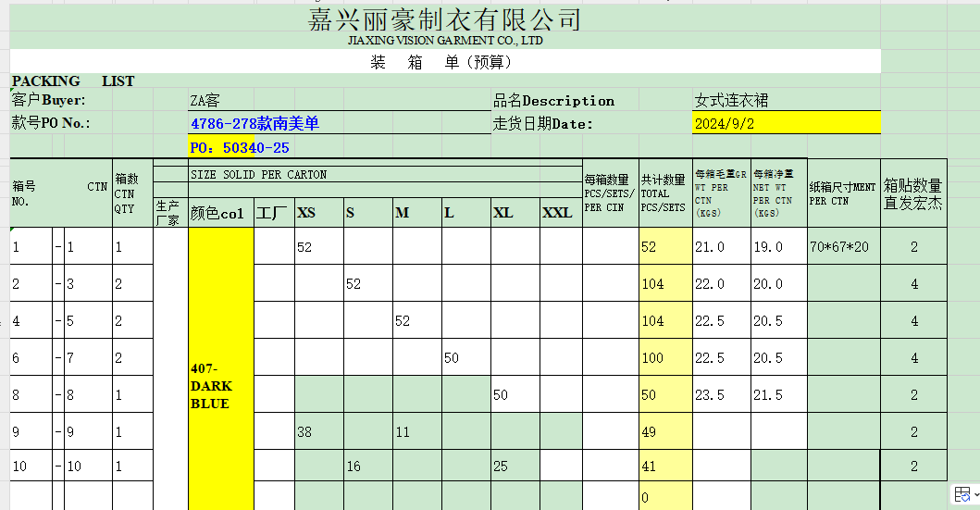Click the XXL size column header

coord(557,213)
